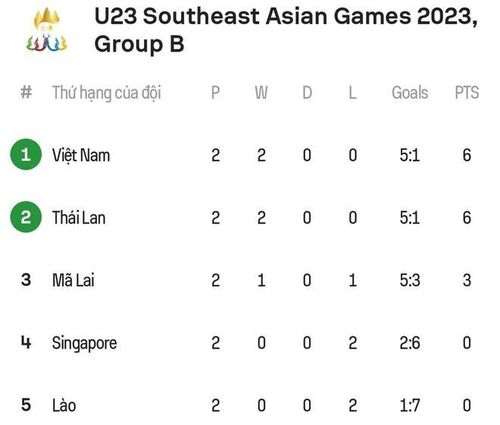Open the Việt Nam team entry
Viewport: 500px width, 425px height.
point(81,155)
